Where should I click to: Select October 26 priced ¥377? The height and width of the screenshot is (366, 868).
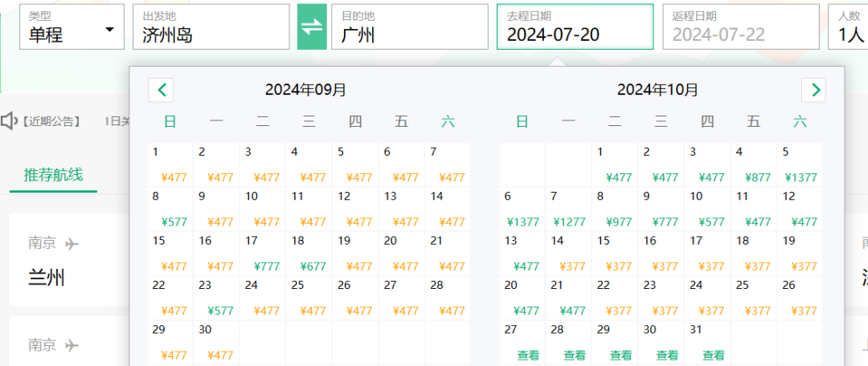coord(800,298)
